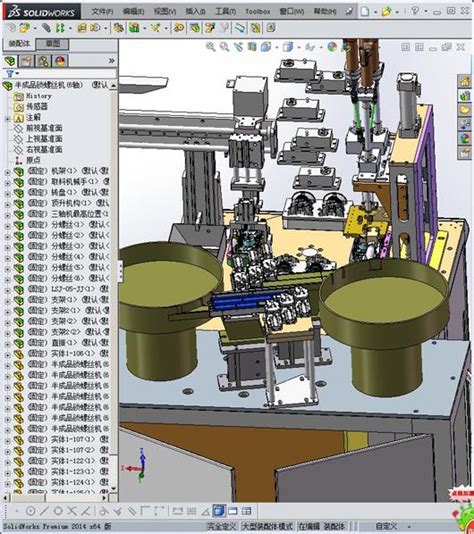Open the 插入(I) menu

[195, 12]
